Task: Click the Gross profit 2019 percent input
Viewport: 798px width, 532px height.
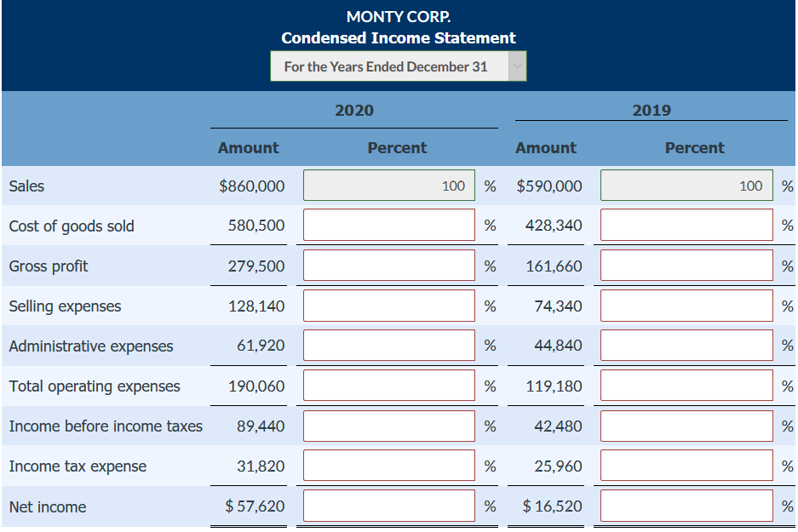Action: tap(686, 265)
